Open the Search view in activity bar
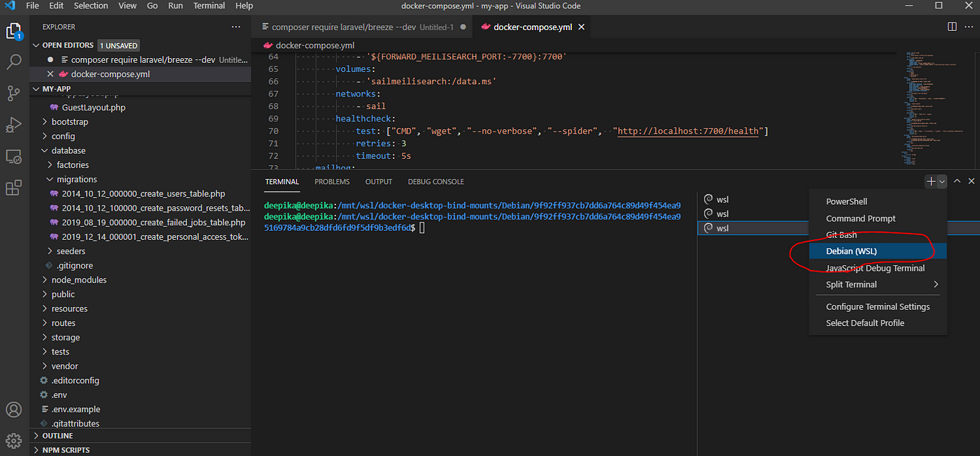This screenshot has width=980, height=456. [14, 62]
